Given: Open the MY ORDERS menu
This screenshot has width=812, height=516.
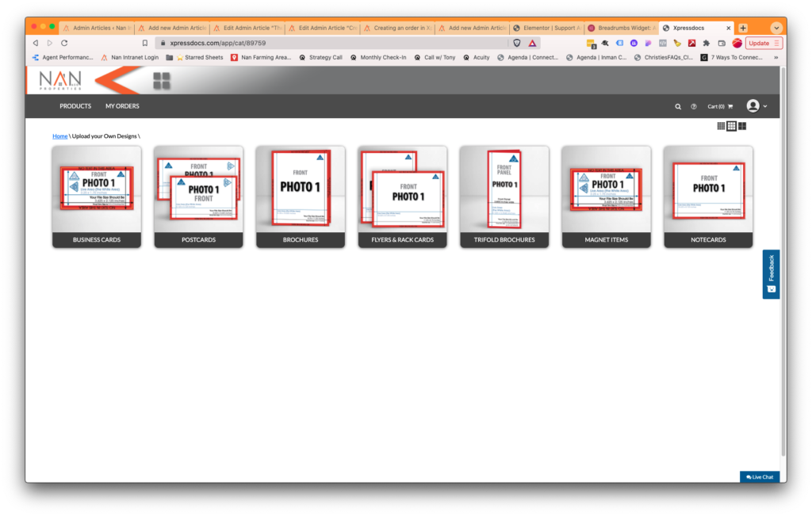Looking at the screenshot, I should tap(122, 106).
